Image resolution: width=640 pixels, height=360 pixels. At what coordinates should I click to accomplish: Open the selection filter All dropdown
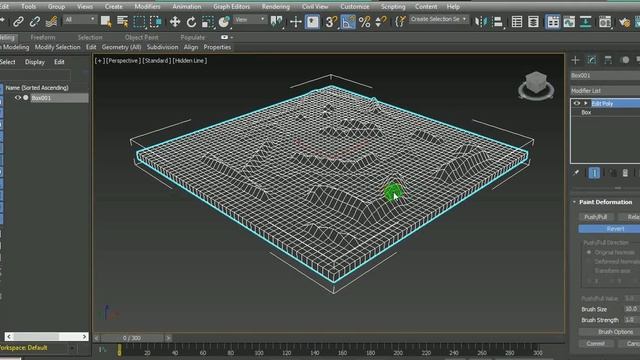click(80, 19)
